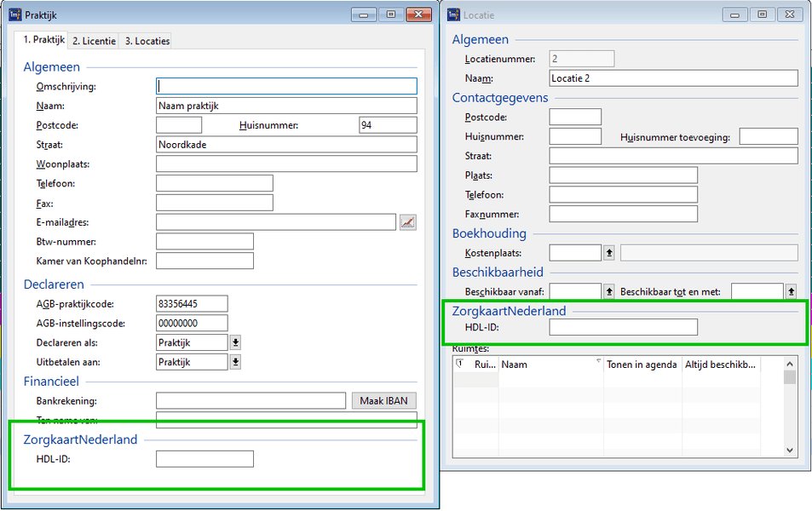Open the 2. Licentie tab
The height and width of the screenshot is (511, 812).
pyautogui.click(x=94, y=42)
